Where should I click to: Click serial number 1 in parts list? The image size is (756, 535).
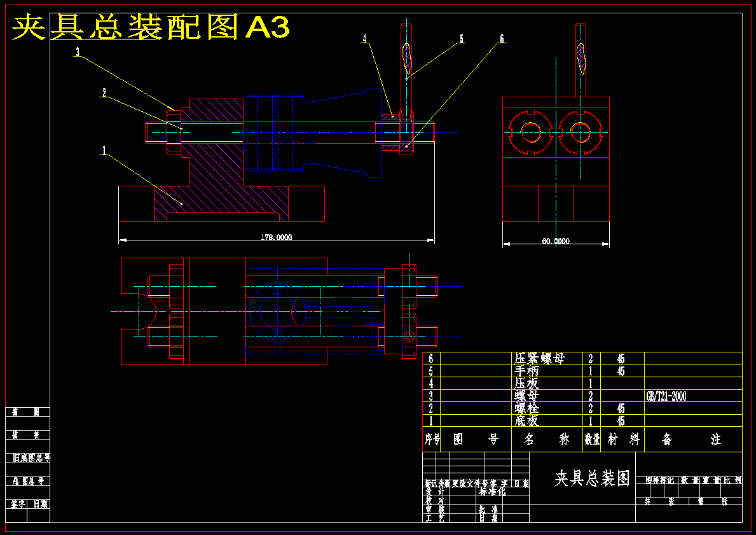click(x=431, y=420)
